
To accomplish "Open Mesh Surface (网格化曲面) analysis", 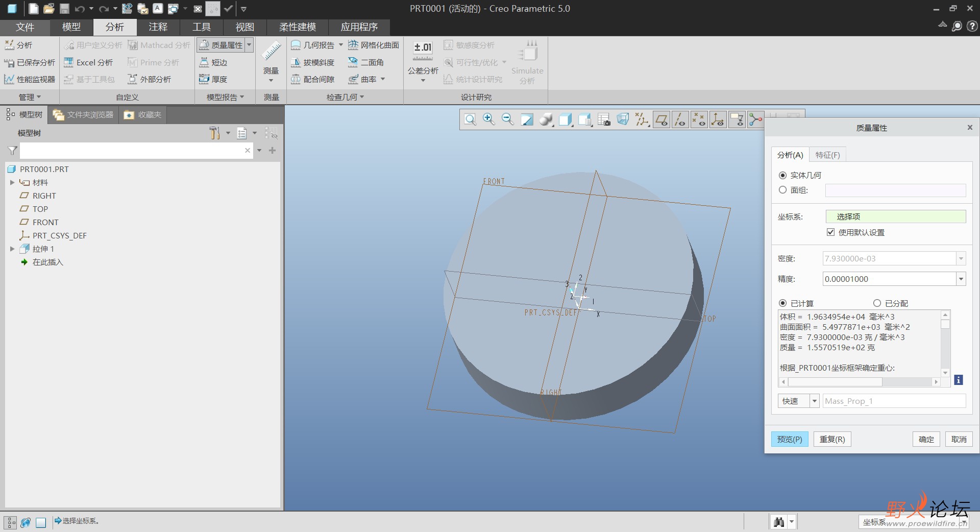I will (374, 45).
